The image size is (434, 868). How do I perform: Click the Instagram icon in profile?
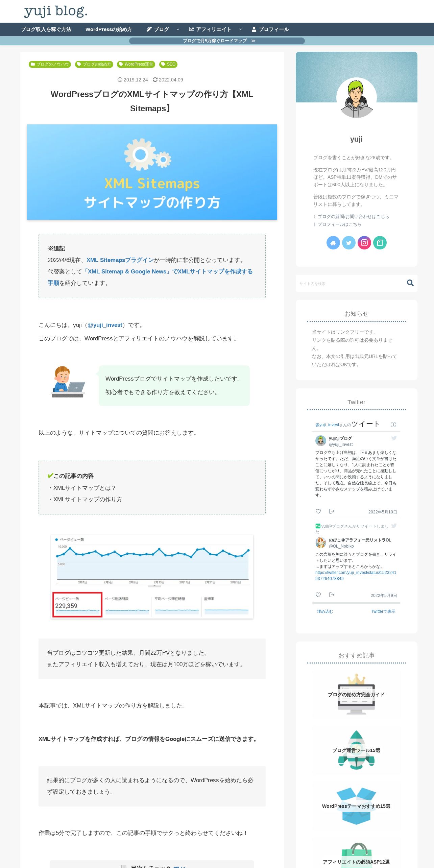[x=364, y=243]
